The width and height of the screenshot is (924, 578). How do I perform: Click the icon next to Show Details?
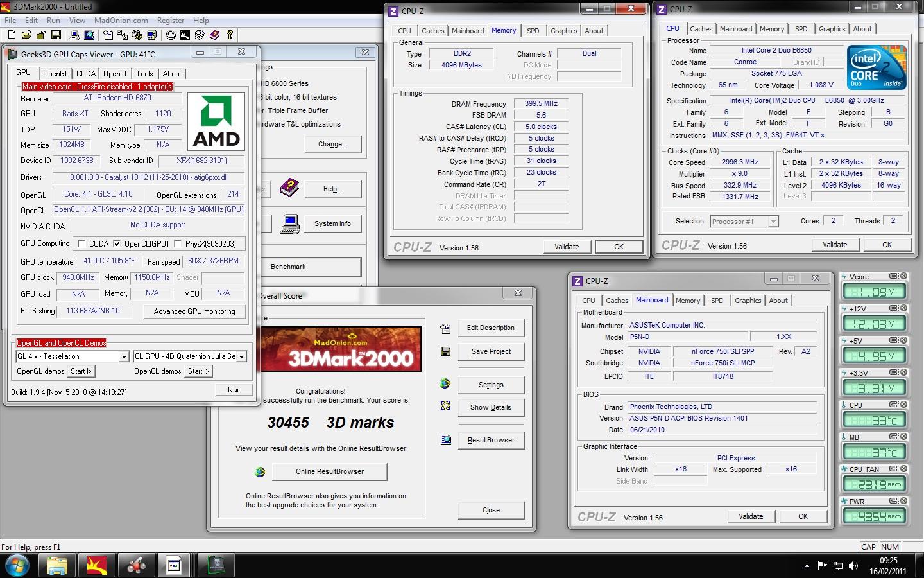point(445,406)
